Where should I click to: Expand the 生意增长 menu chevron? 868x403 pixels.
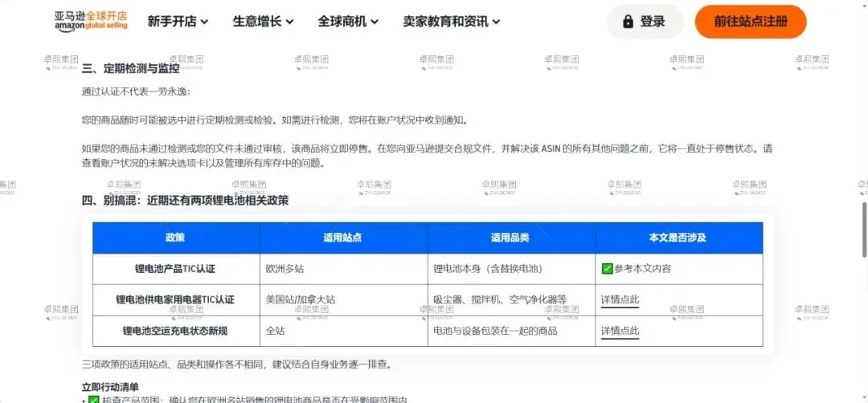(x=289, y=22)
